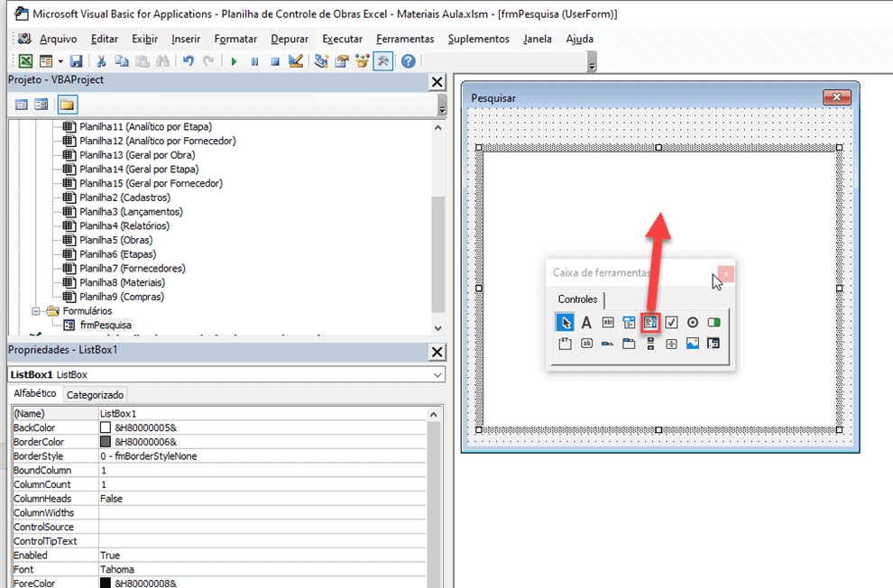Select frmPesquisa in the project tree
Viewport: 893px width, 588px height.
point(106,325)
